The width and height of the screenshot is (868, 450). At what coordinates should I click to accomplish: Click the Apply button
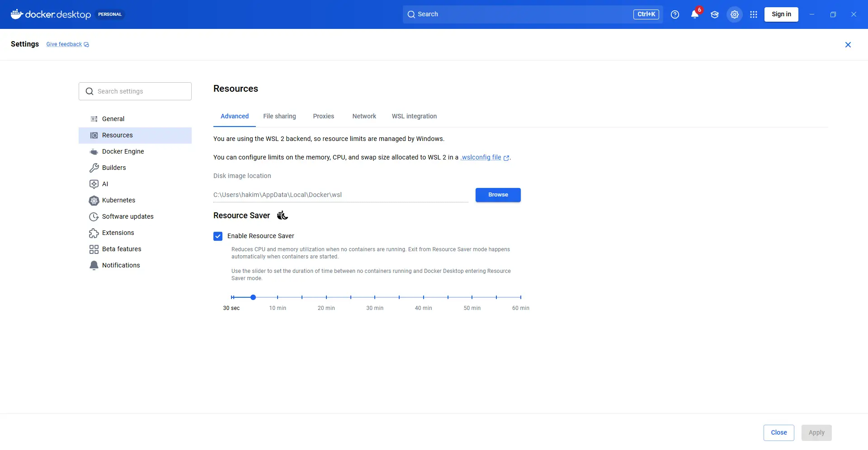[x=816, y=433]
